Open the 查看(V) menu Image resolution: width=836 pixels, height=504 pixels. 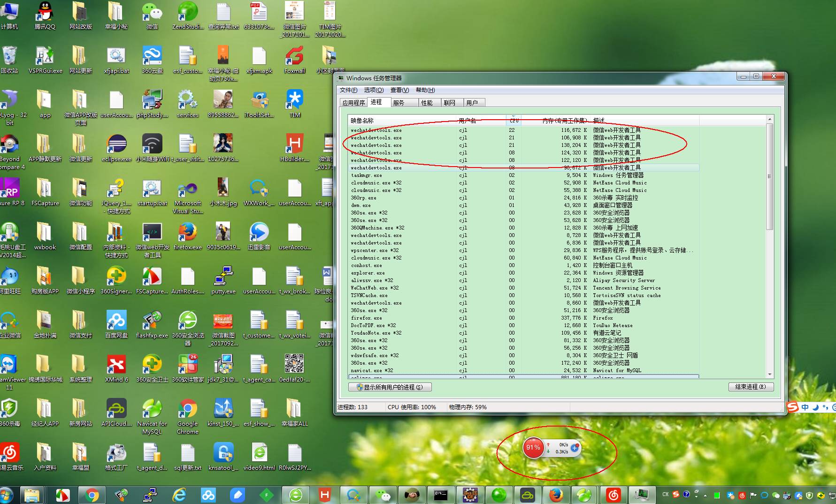point(399,90)
